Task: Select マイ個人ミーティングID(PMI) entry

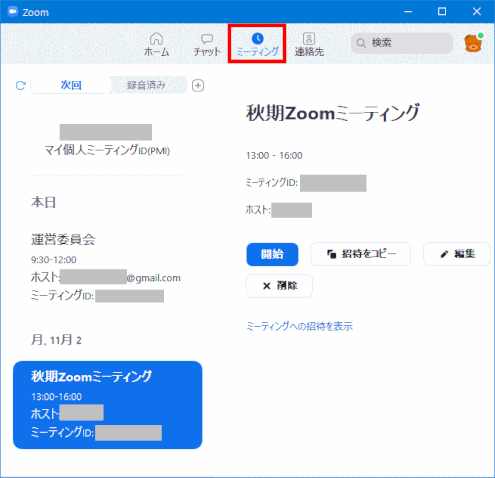Action: coord(107,140)
